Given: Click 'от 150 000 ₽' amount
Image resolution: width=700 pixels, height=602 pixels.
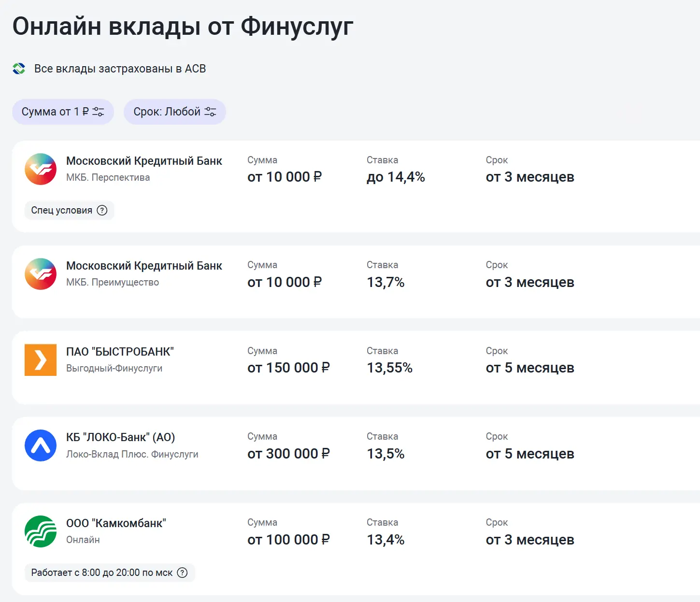Looking at the screenshot, I should [x=288, y=368].
